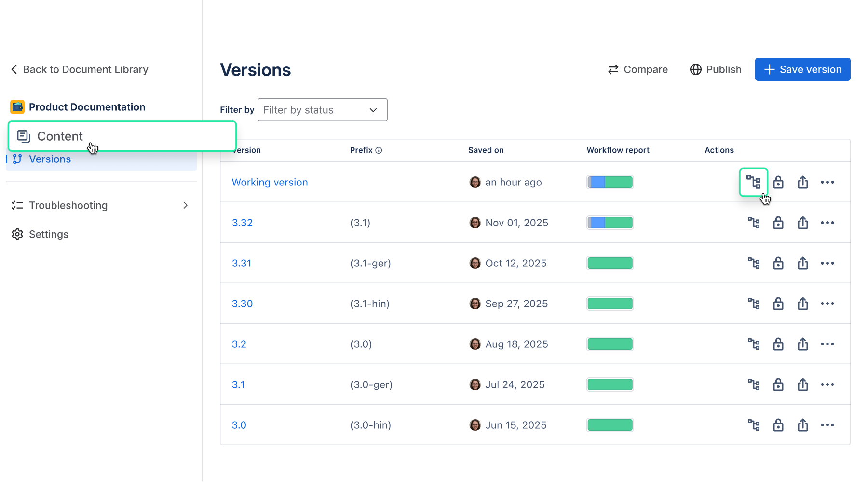Viewport: 868px width, 503px height.
Task: Open the version tree for Working version
Action: click(754, 182)
